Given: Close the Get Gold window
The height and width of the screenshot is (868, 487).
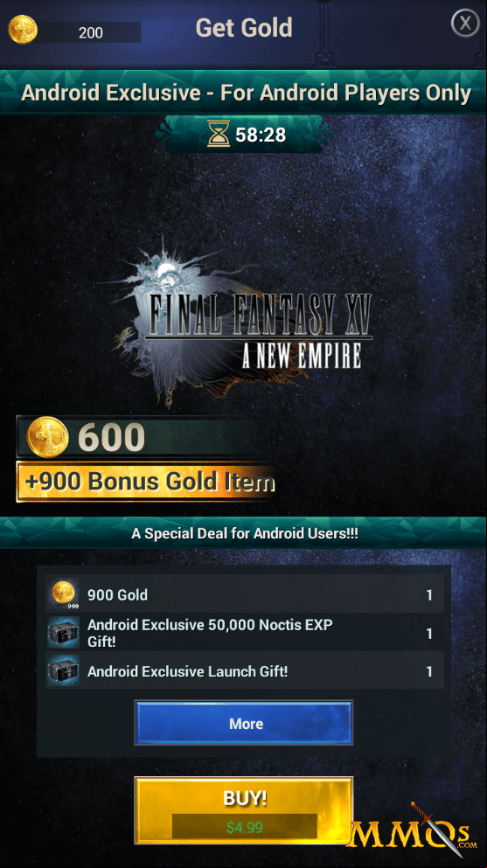Looking at the screenshot, I should 465,24.
